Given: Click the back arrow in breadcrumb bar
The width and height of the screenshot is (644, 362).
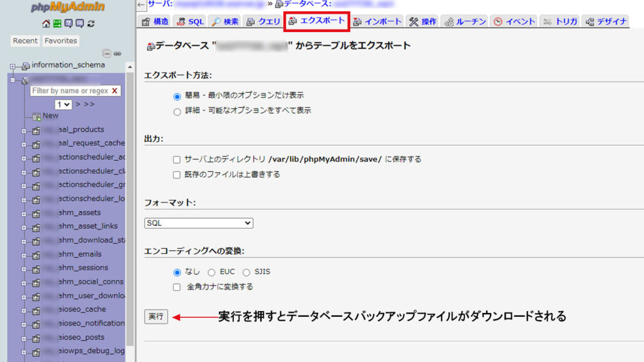Looking at the screenshot, I should [x=142, y=4].
